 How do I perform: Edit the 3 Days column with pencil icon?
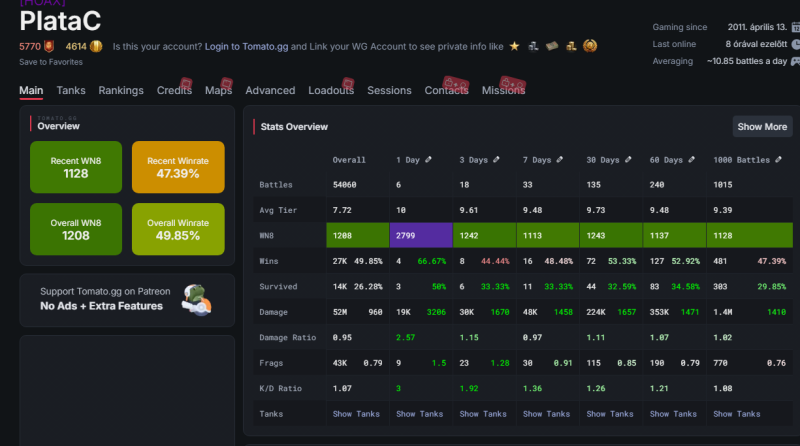[x=496, y=160]
